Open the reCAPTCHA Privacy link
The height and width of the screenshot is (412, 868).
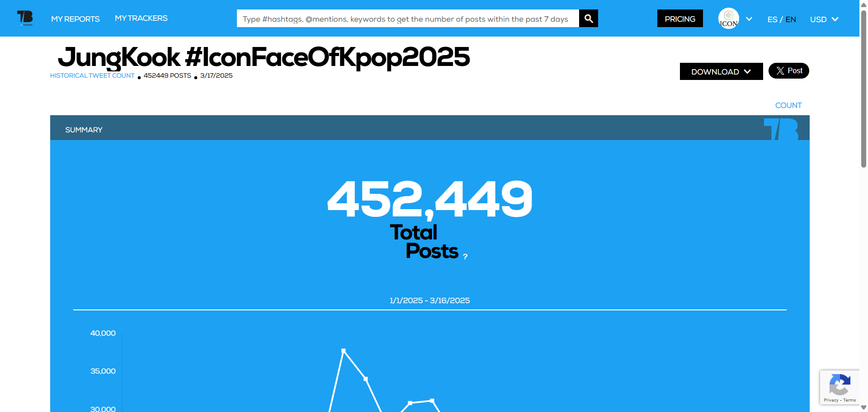tap(830, 400)
